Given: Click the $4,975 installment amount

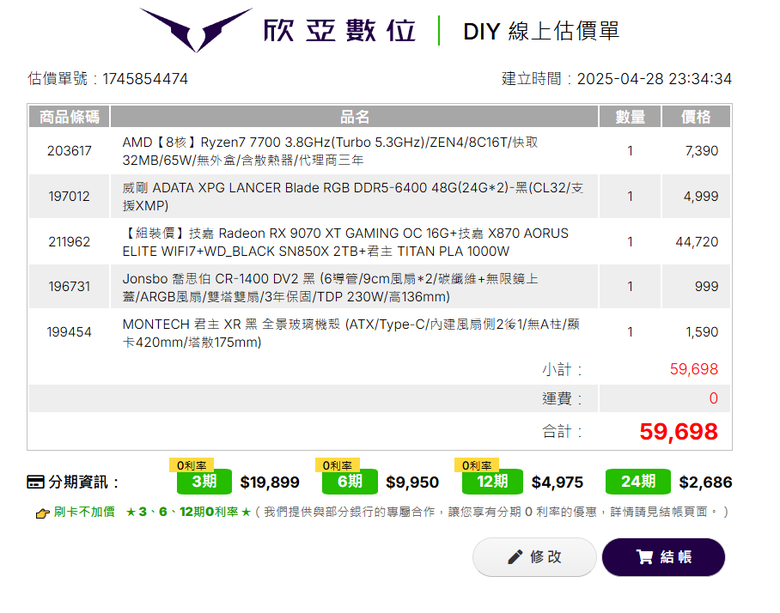Looking at the screenshot, I should click(x=557, y=482).
